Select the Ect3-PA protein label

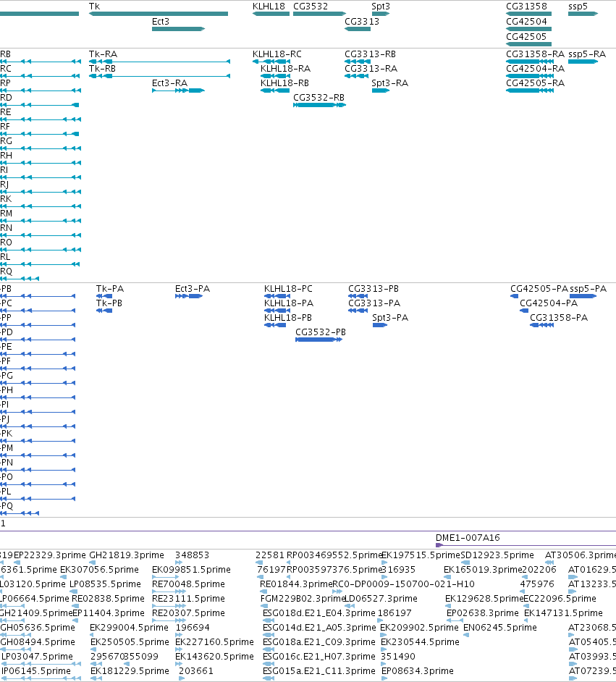point(193,289)
